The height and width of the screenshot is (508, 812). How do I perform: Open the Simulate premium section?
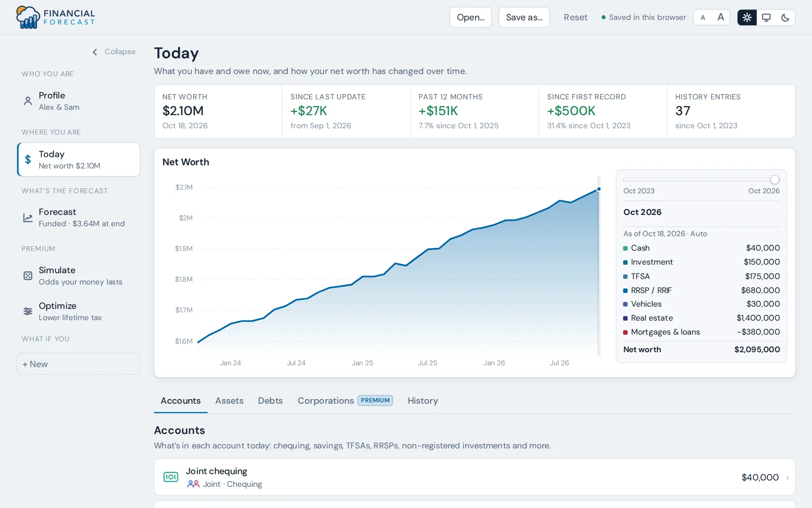pos(78,276)
